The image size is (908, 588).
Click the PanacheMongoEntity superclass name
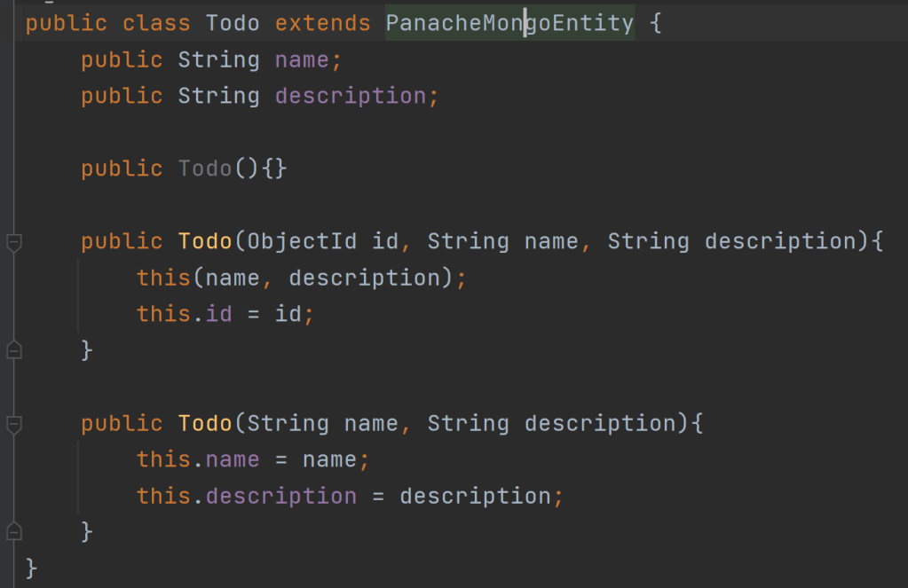pos(509,23)
